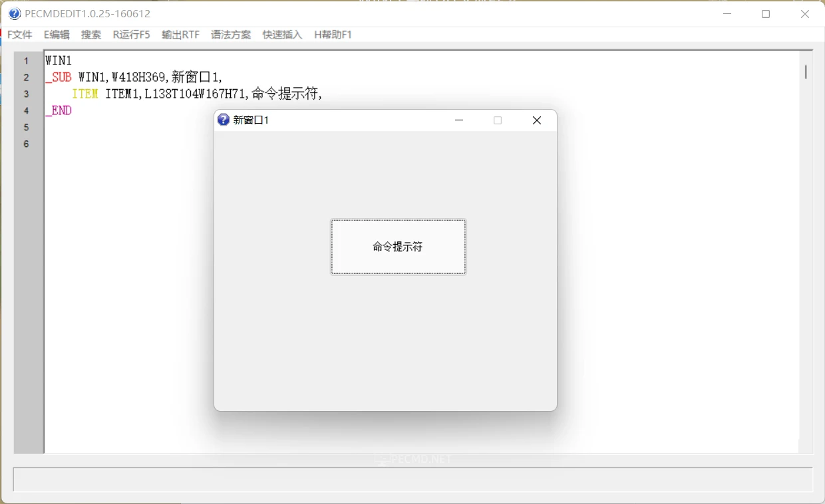Click the 新窗口1 window title icon
This screenshot has height=504, width=825.
pos(224,120)
